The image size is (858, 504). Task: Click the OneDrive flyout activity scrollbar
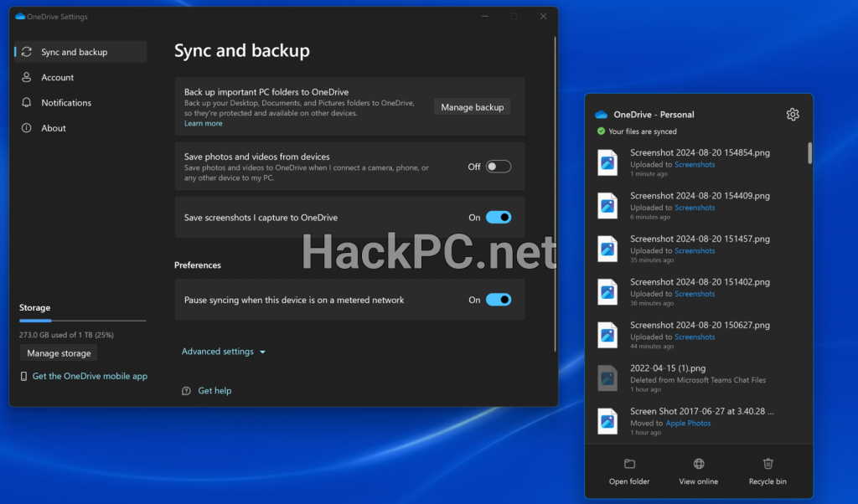(x=810, y=153)
